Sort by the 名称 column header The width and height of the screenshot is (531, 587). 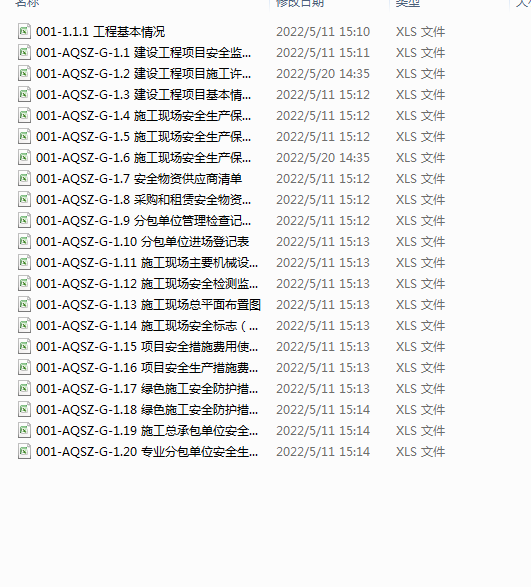(x=27, y=3)
